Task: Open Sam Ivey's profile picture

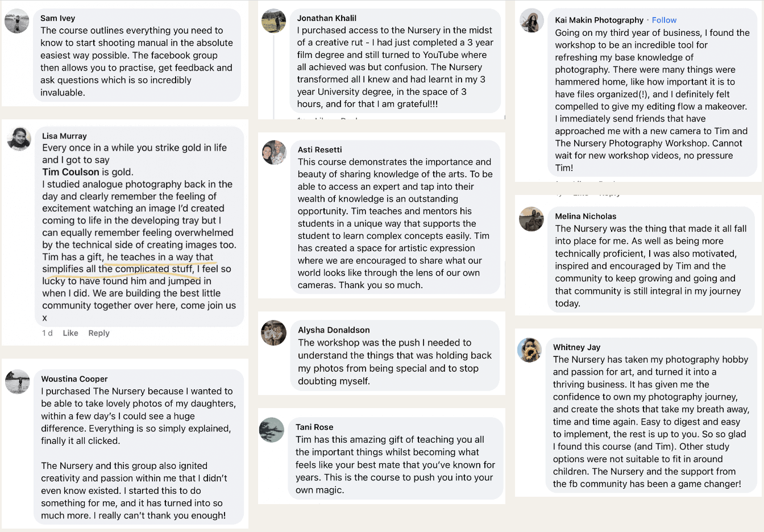Action: (17, 22)
